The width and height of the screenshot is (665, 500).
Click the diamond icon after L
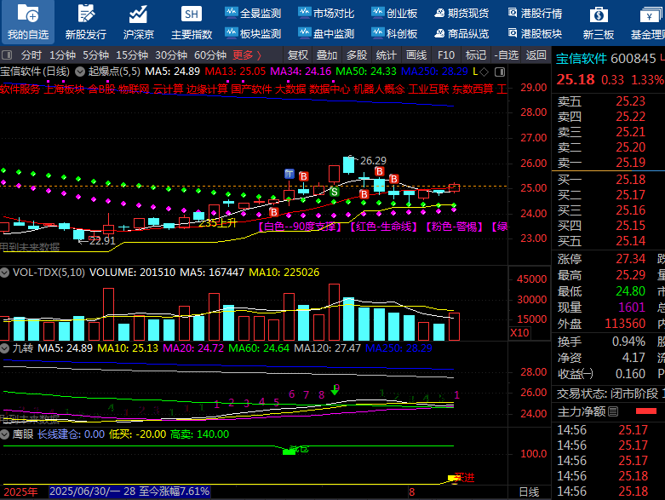point(484,72)
